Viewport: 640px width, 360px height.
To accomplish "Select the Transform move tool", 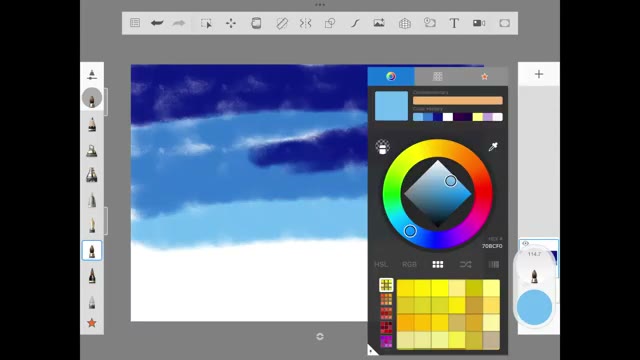I will pos(231,23).
